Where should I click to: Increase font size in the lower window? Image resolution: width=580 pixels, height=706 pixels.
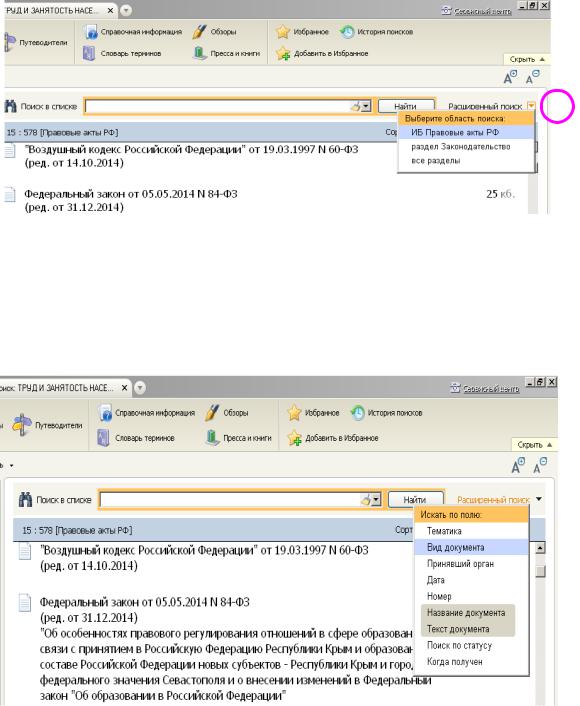tap(518, 465)
